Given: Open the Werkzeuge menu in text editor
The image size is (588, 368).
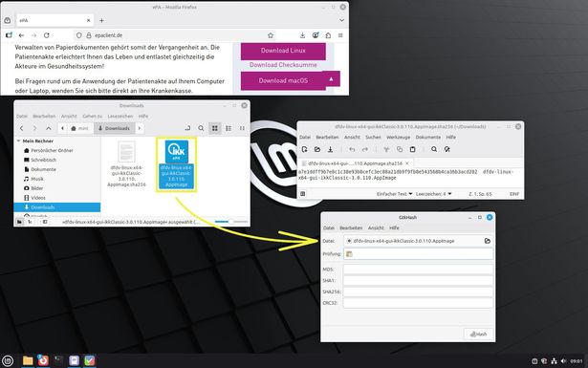Looking at the screenshot, I should [x=399, y=137].
